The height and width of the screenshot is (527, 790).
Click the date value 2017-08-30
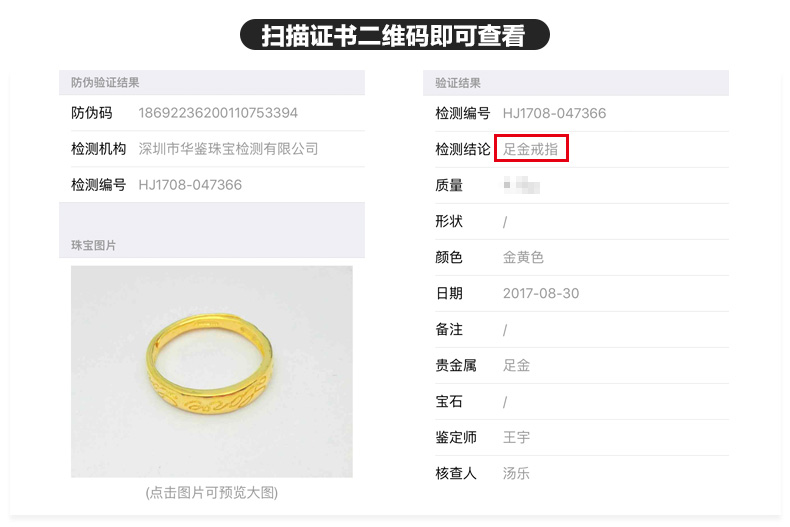pyautogui.click(x=541, y=293)
